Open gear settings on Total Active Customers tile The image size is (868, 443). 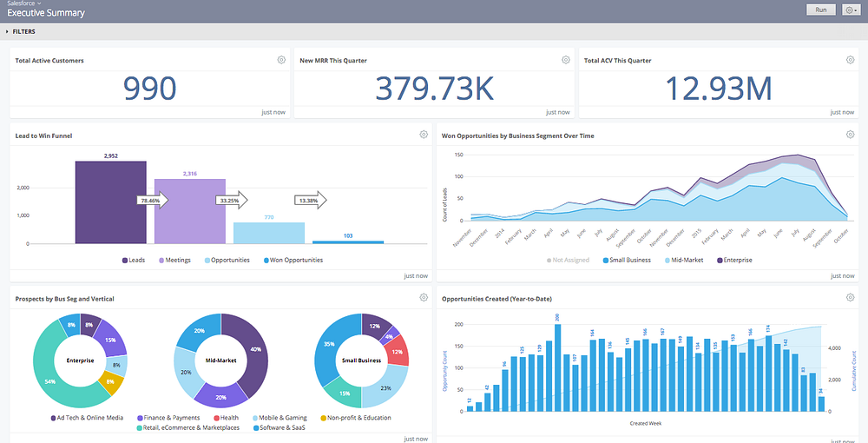click(x=281, y=60)
